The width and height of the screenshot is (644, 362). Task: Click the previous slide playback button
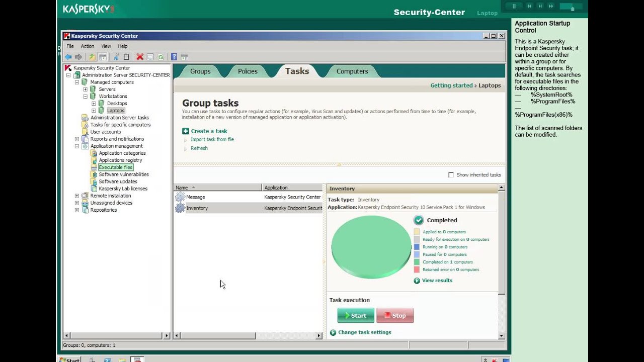pos(529,6)
